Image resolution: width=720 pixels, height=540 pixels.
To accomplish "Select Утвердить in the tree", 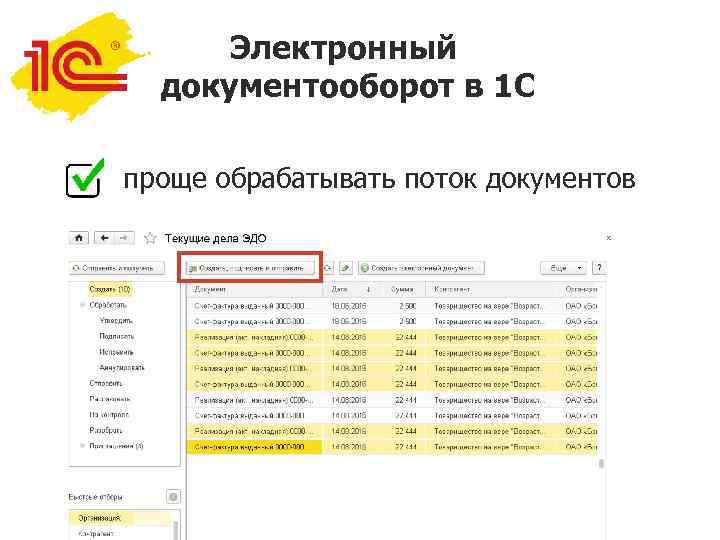I will [x=116, y=321].
